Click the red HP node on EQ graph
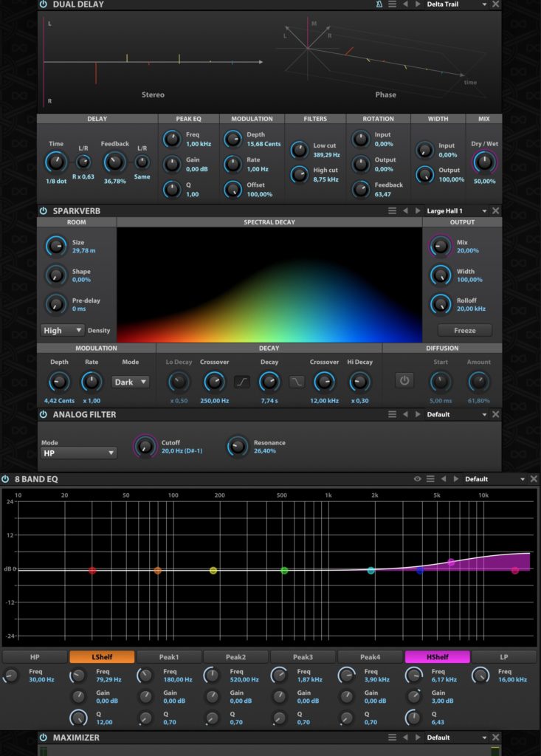541x756 pixels. click(x=92, y=571)
